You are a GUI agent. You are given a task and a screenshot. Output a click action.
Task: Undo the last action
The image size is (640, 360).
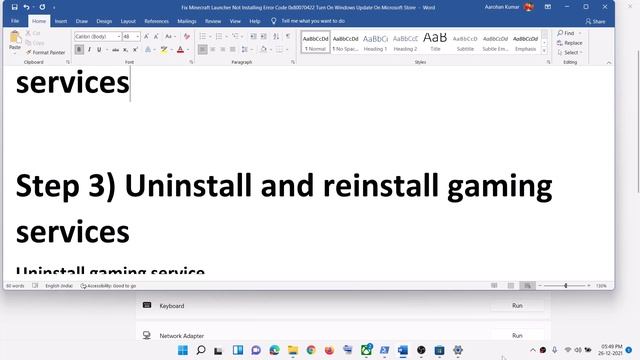pyautogui.click(x=26, y=7)
